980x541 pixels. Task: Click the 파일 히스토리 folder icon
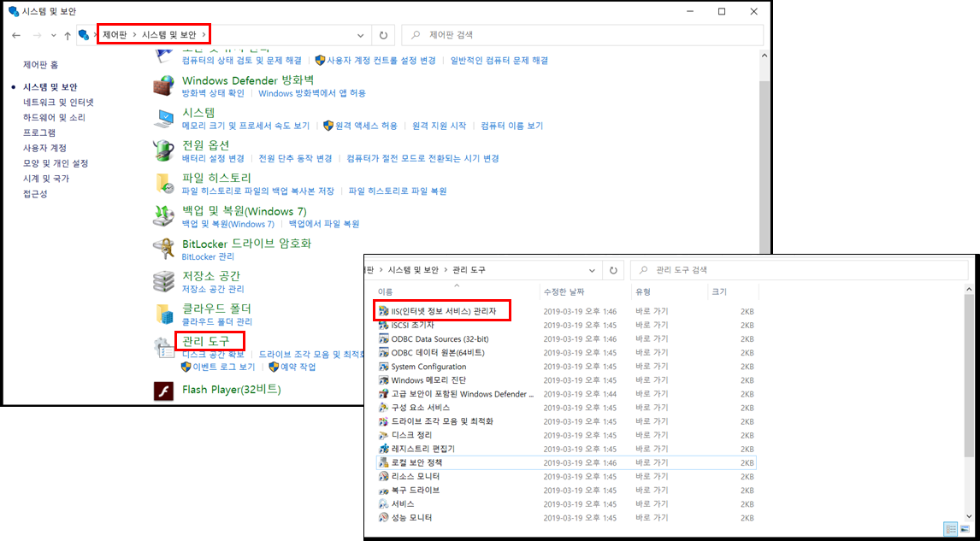[x=163, y=183]
